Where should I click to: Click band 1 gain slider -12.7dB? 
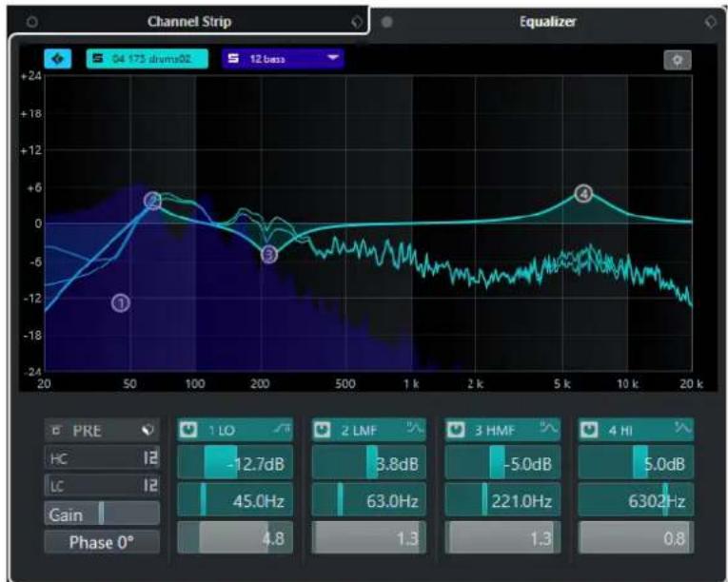point(235,463)
